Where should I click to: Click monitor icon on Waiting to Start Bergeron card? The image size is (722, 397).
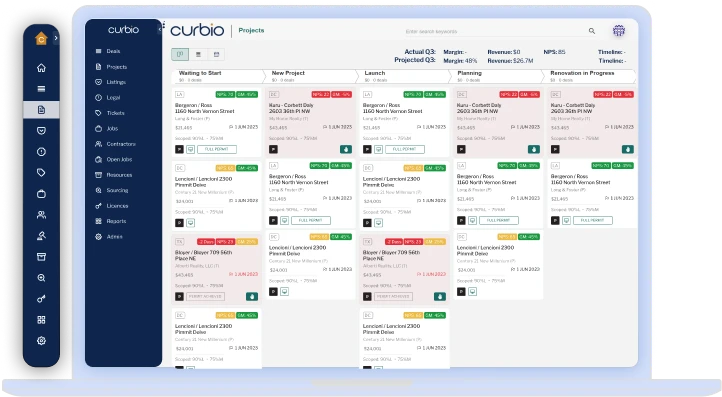click(191, 149)
